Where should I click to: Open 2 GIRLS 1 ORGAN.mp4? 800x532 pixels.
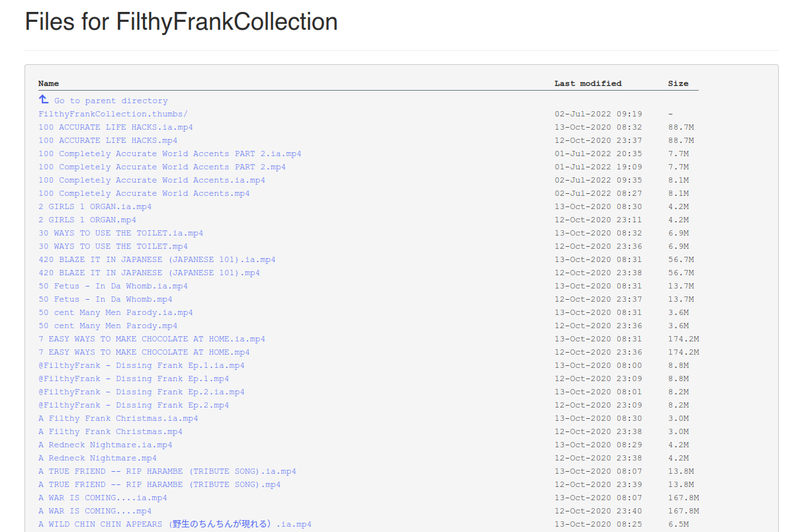(x=87, y=220)
